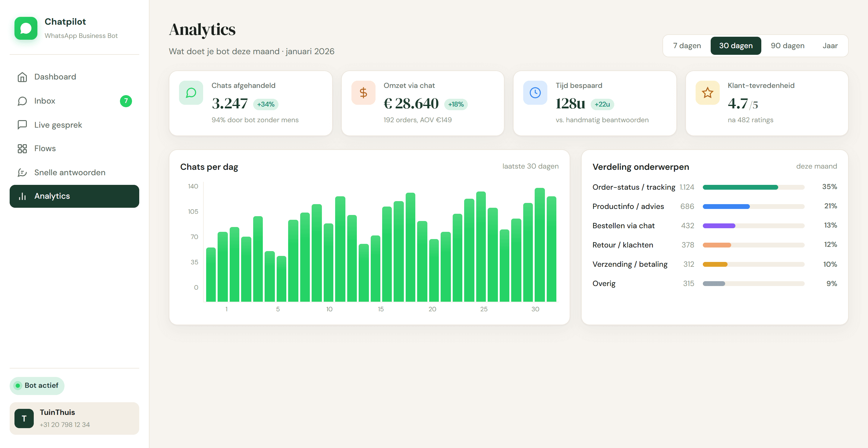868x448 pixels.
Task: Click the +34% chats growth badge
Action: pyautogui.click(x=266, y=104)
